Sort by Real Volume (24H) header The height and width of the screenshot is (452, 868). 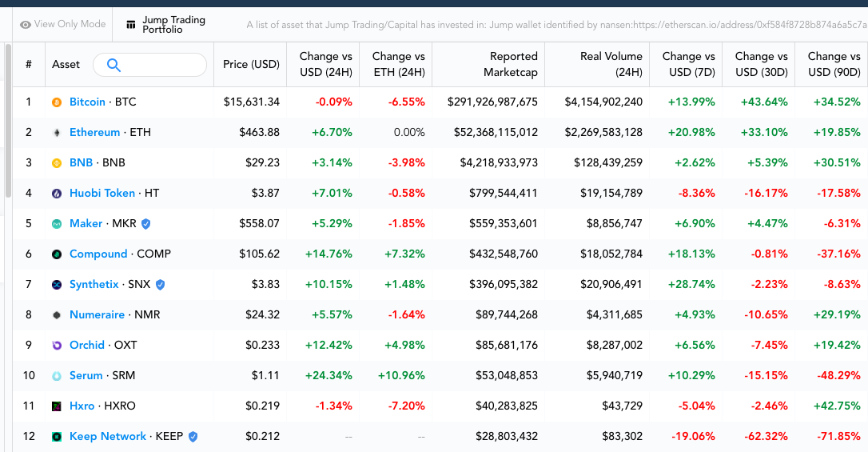click(611, 64)
